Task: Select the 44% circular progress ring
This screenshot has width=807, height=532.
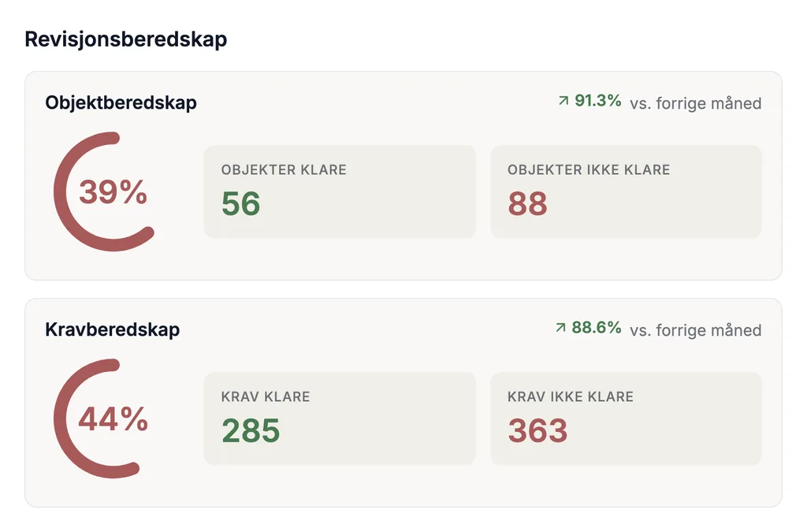Action: [x=98, y=419]
